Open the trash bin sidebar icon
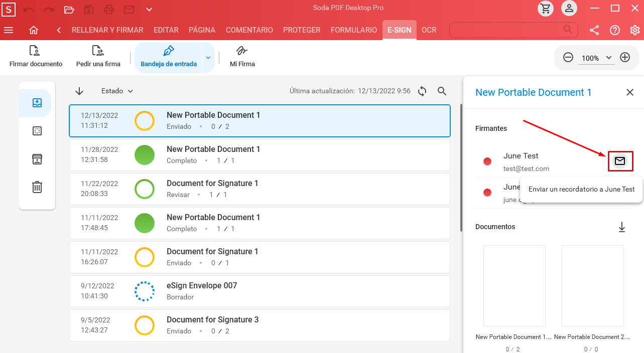The image size is (644, 353). click(37, 187)
